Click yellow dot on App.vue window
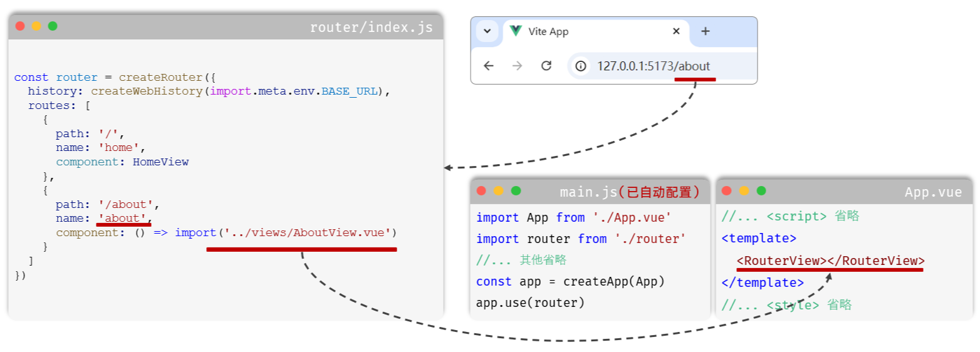This screenshot has width=980, height=352. click(x=744, y=191)
